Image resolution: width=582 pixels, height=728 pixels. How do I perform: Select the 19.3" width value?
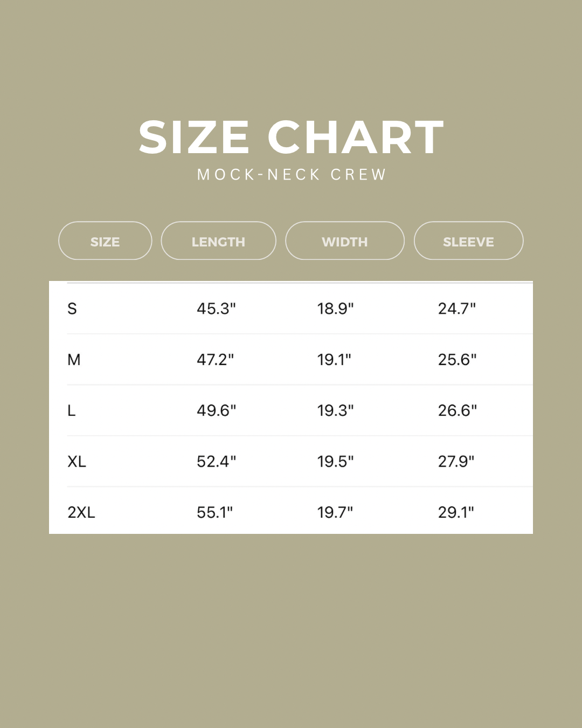[335, 411]
